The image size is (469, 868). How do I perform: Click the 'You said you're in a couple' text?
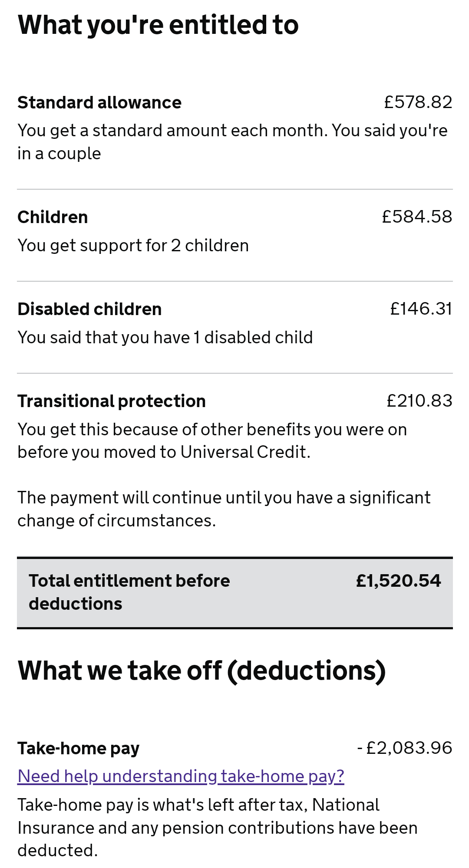(232, 142)
